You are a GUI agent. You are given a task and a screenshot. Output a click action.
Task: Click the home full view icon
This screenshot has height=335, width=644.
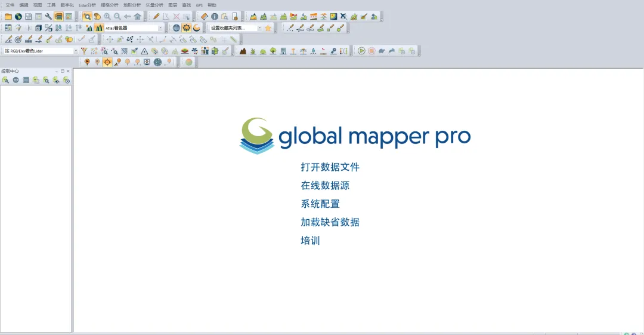pyautogui.click(x=138, y=17)
